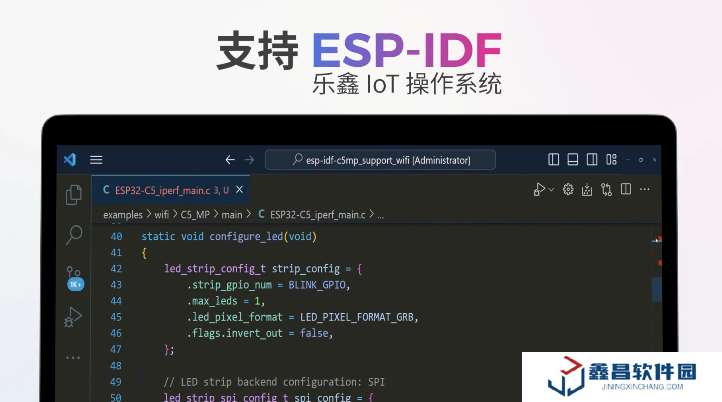722x402 pixels.
Task: Click the Run code play icon
Action: pyautogui.click(x=538, y=189)
